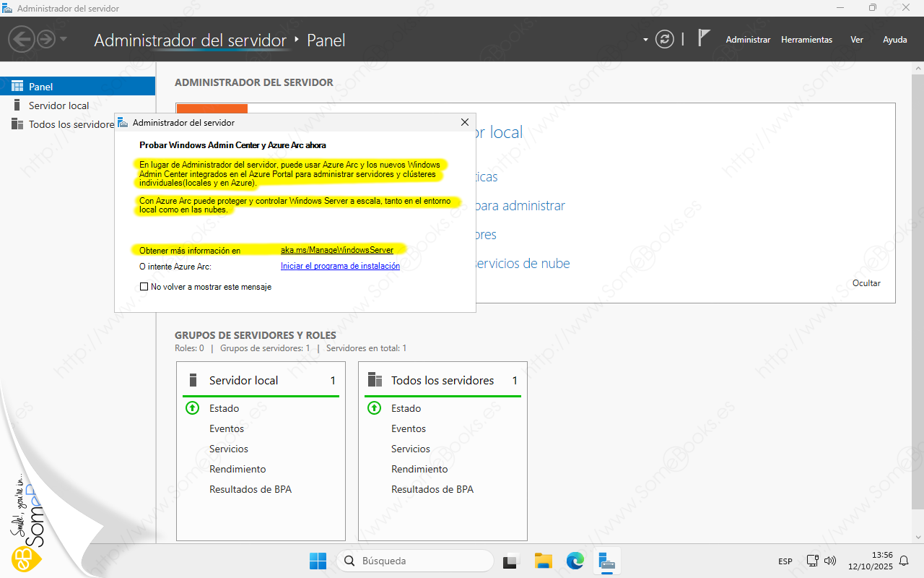
Task: Click the notification bell in system tray
Action: (x=903, y=561)
